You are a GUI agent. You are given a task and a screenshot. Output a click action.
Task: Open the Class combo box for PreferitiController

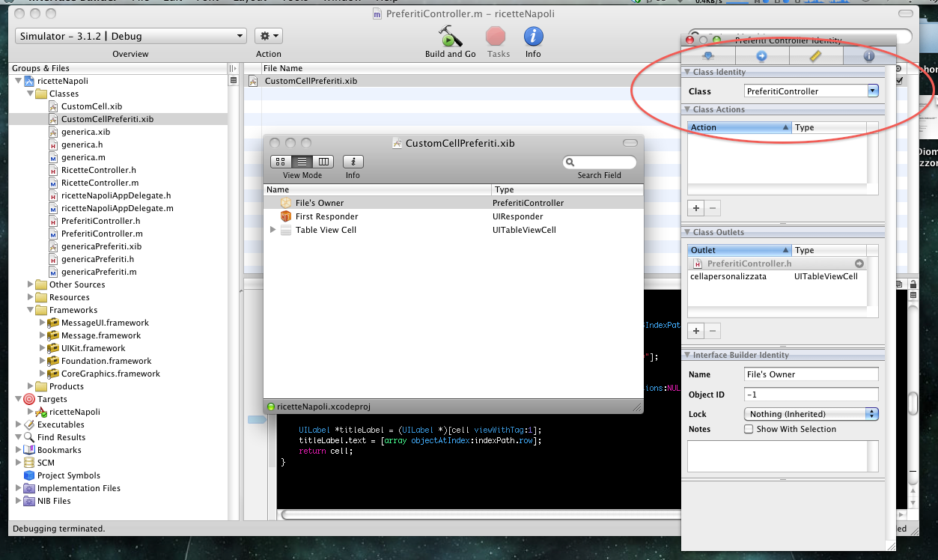[872, 91]
